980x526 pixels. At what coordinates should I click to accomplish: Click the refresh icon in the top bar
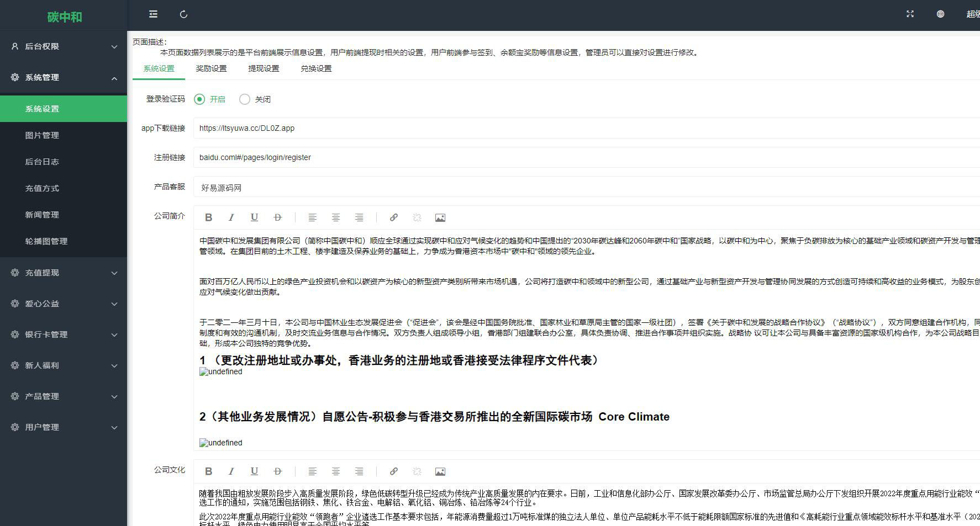184,14
